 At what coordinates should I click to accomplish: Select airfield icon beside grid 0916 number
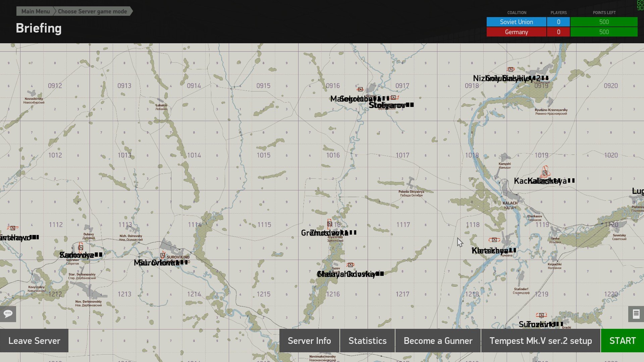click(360, 89)
